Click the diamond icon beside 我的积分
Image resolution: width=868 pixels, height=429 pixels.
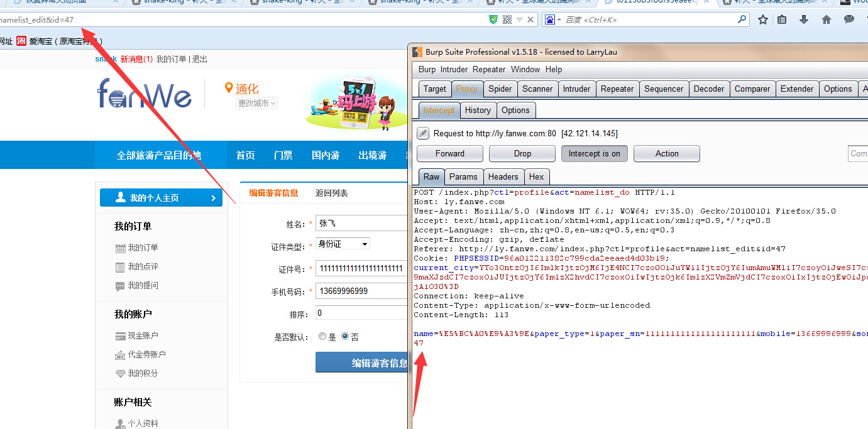pyautogui.click(x=120, y=374)
